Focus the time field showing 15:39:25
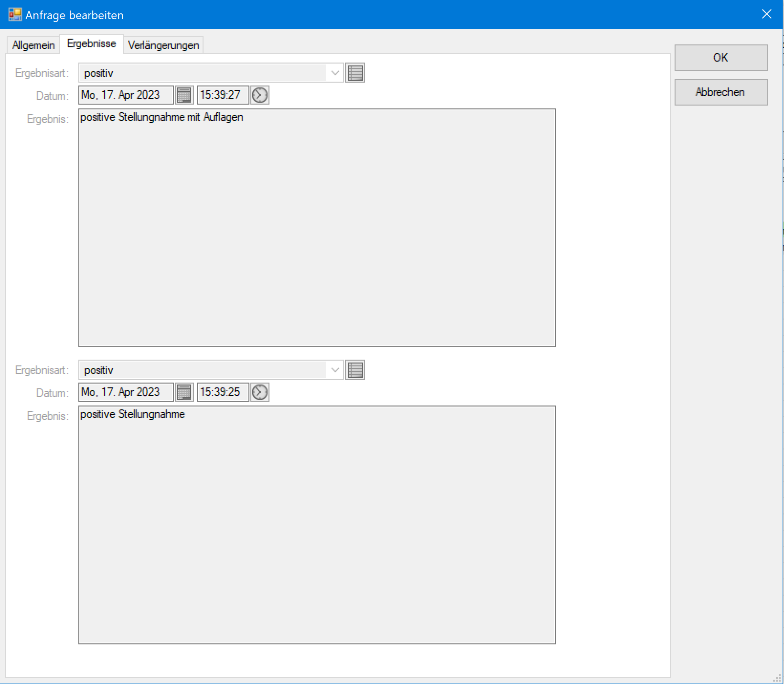Viewport: 784px width, 684px height. tap(222, 392)
